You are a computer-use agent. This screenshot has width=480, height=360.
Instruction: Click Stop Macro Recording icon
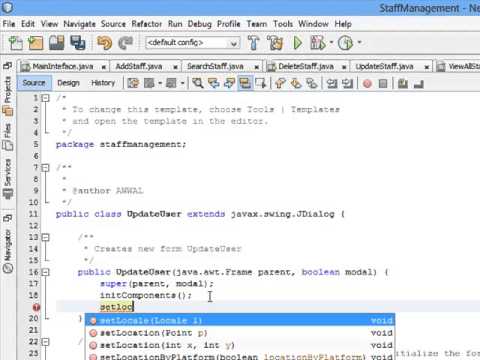[383, 83]
